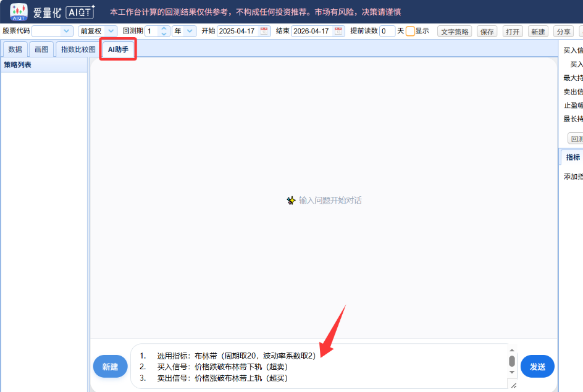Click the text area resize handle icon

pyautogui.click(x=514, y=386)
